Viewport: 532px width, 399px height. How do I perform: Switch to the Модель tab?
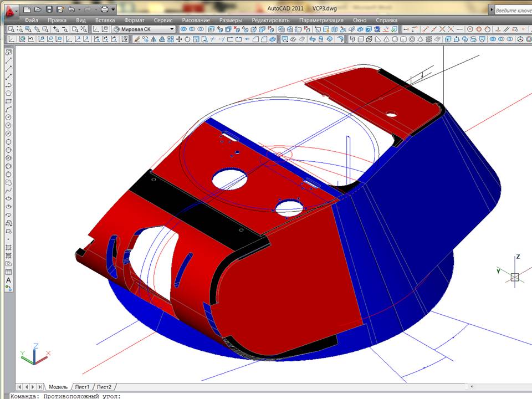(x=58, y=387)
